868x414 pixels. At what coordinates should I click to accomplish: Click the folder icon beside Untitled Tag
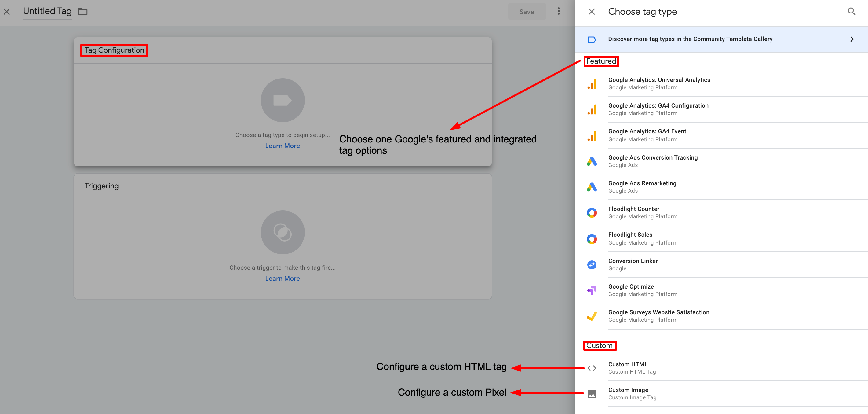[83, 12]
